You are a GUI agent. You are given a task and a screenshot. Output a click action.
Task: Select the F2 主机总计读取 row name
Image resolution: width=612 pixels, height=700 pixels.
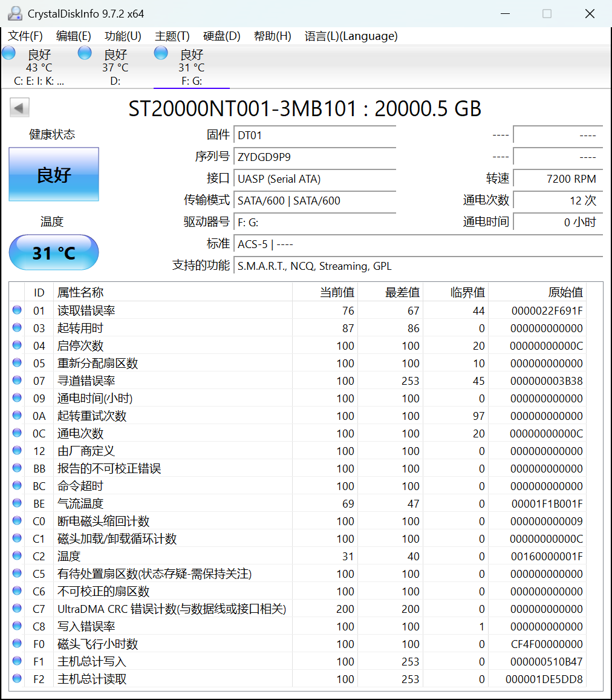[x=92, y=679]
